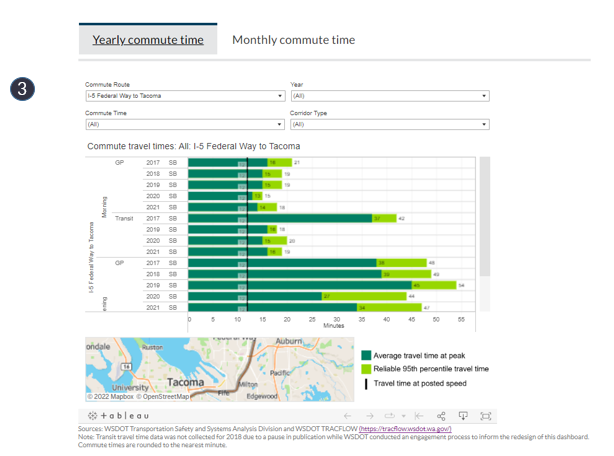Click the Revert to start icon
Screen dimensions: 614x456
pos(418,415)
